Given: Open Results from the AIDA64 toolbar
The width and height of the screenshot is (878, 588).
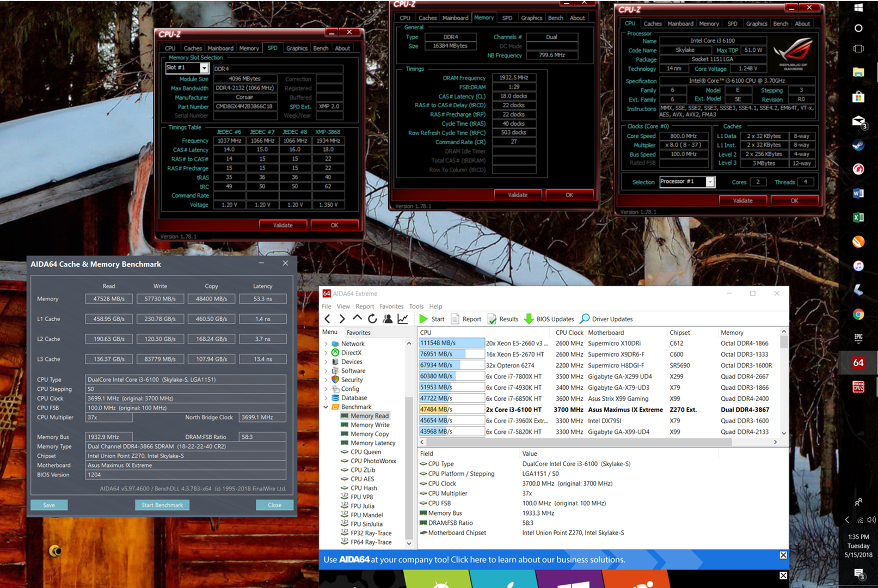Looking at the screenshot, I should click(x=504, y=319).
